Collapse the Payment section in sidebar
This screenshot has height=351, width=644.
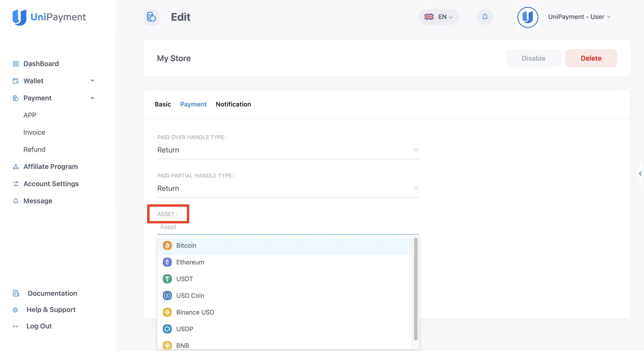pyautogui.click(x=92, y=98)
